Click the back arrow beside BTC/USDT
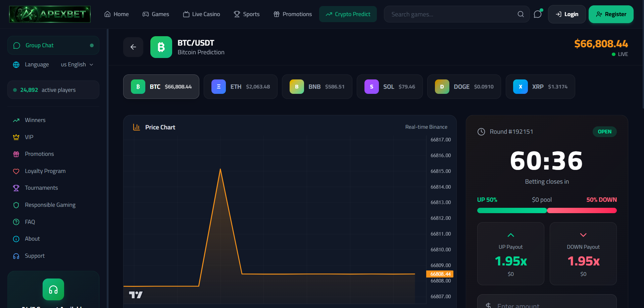644x308 pixels. 133,47
